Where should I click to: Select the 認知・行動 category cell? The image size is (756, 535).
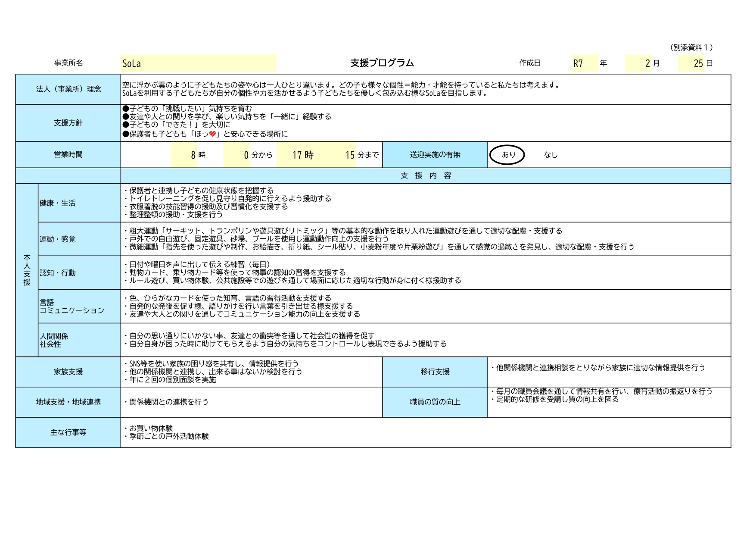click(x=79, y=273)
